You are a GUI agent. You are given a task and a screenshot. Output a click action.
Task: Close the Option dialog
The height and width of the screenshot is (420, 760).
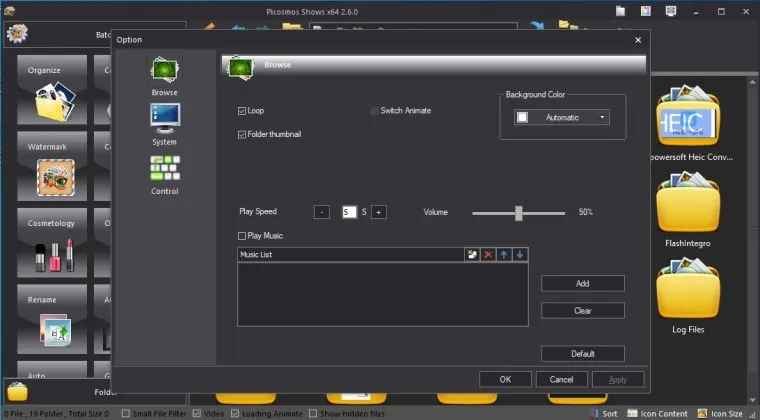pyautogui.click(x=638, y=40)
